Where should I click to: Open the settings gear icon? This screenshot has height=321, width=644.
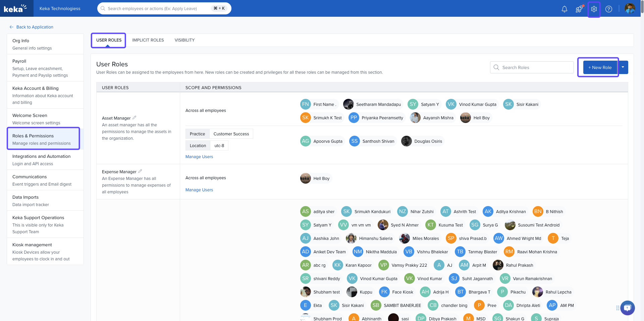tap(594, 9)
